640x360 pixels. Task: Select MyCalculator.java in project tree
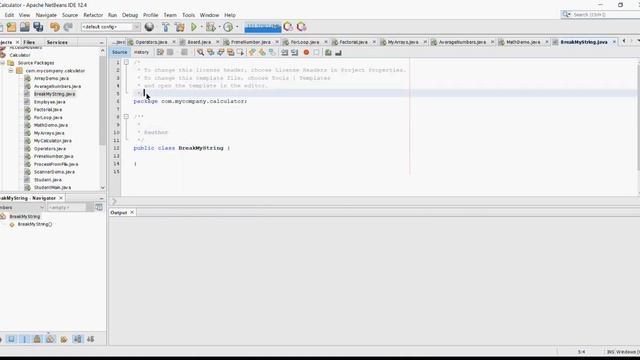point(53,141)
